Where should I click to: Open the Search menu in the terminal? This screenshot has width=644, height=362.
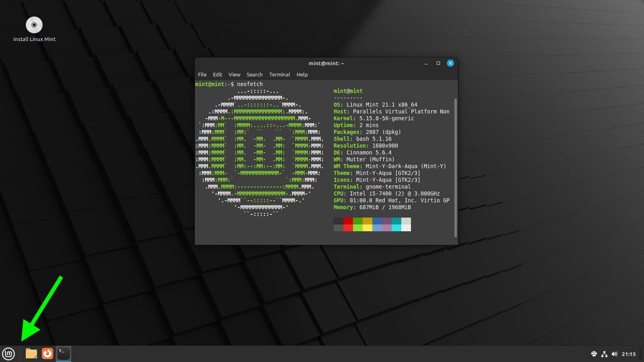[254, 74]
